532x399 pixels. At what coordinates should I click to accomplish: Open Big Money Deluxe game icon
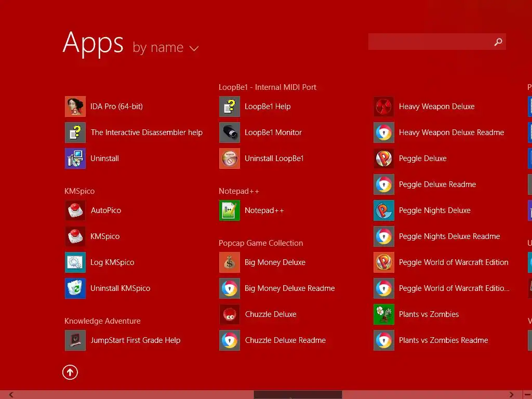(230, 262)
